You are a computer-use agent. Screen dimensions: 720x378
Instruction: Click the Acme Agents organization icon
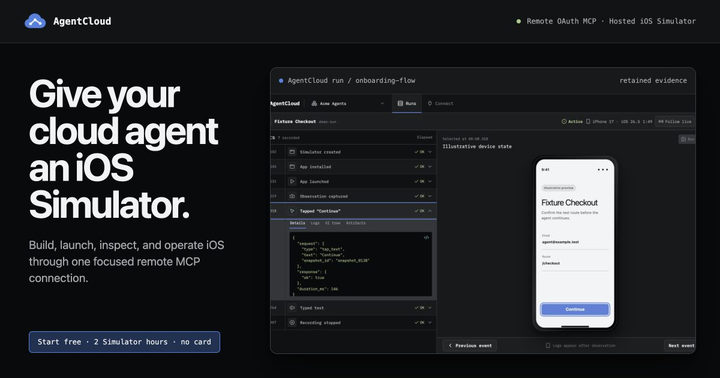(x=314, y=103)
